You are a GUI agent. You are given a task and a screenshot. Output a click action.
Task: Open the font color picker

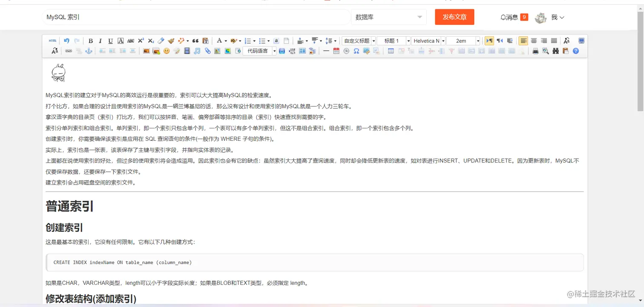[220, 41]
